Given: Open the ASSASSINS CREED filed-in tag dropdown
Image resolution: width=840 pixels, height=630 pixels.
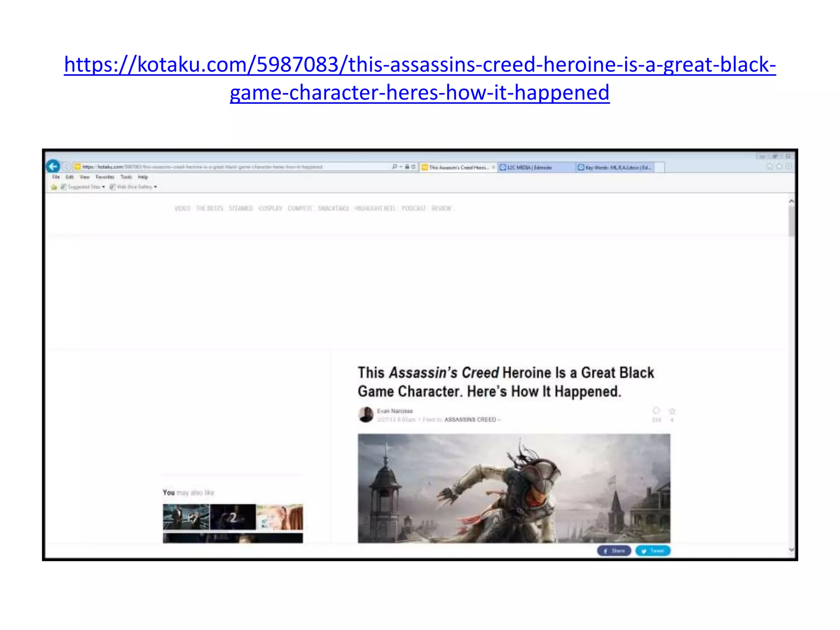Looking at the screenshot, I should (x=472, y=420).
